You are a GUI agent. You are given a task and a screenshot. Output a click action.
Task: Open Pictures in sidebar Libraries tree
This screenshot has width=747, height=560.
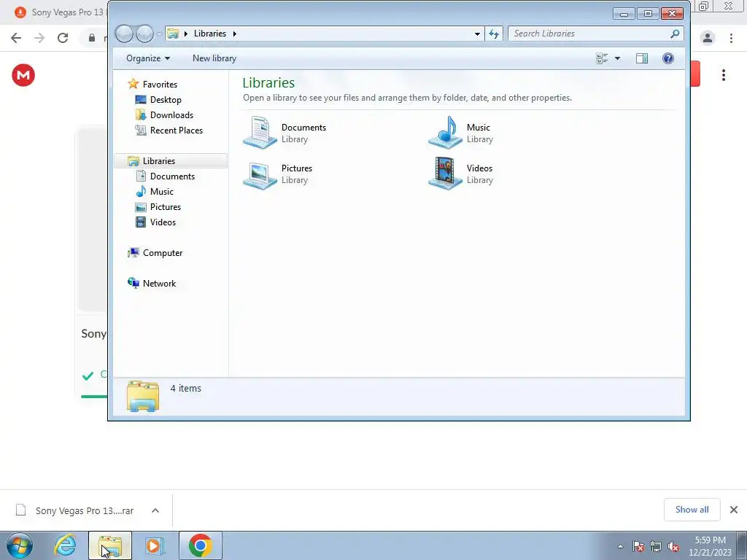click(166, 206)
